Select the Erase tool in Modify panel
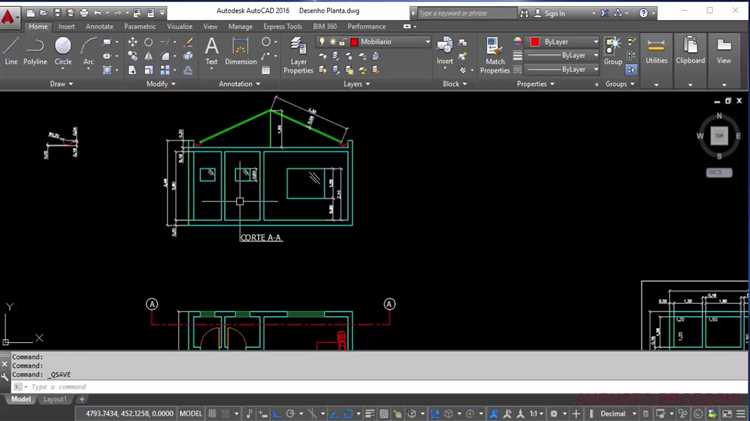 [x=188, y=42]
